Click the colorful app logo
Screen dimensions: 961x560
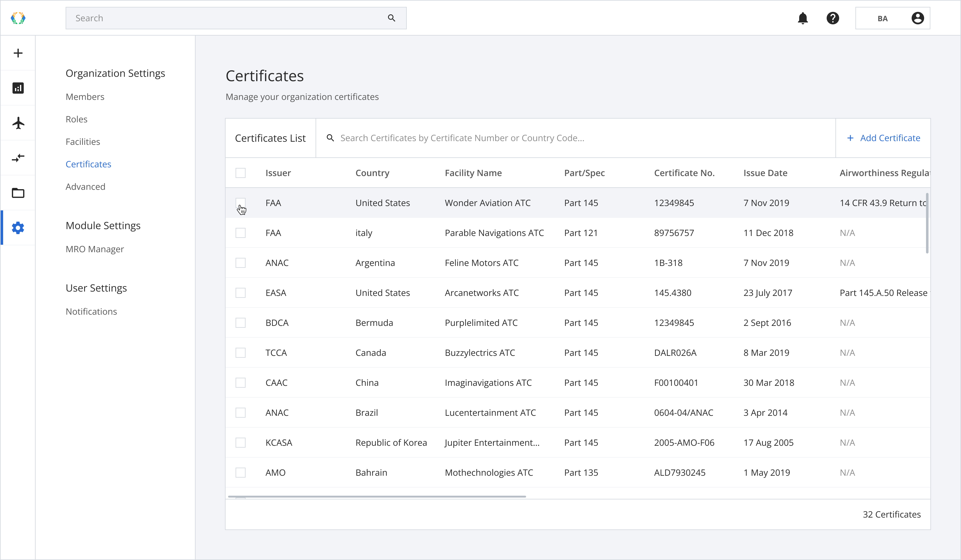[18, 18]
